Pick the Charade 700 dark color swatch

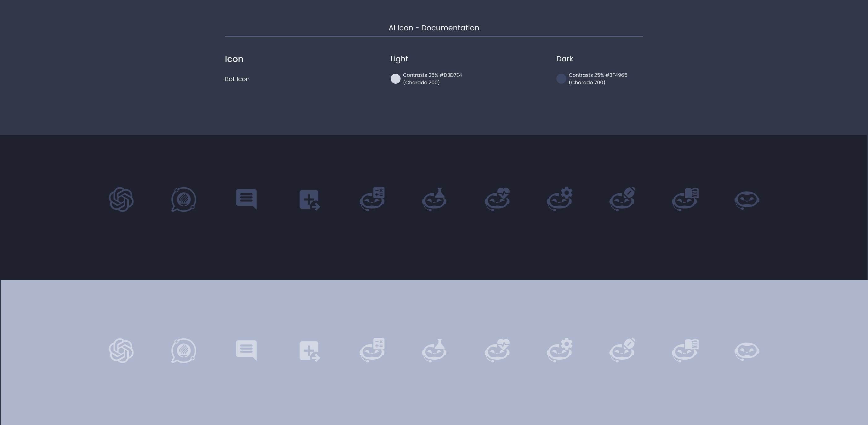click(561, 79)
